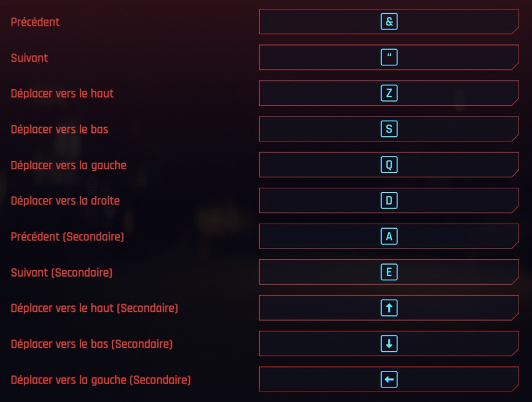Click the down-arrow key icon binding
Image resolution: width=532 pixels, height=402 pixels.
click(x=389, y=344)
